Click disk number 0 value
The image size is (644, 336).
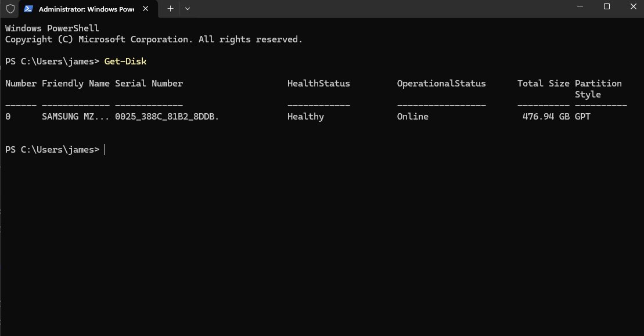coord(8,117)
